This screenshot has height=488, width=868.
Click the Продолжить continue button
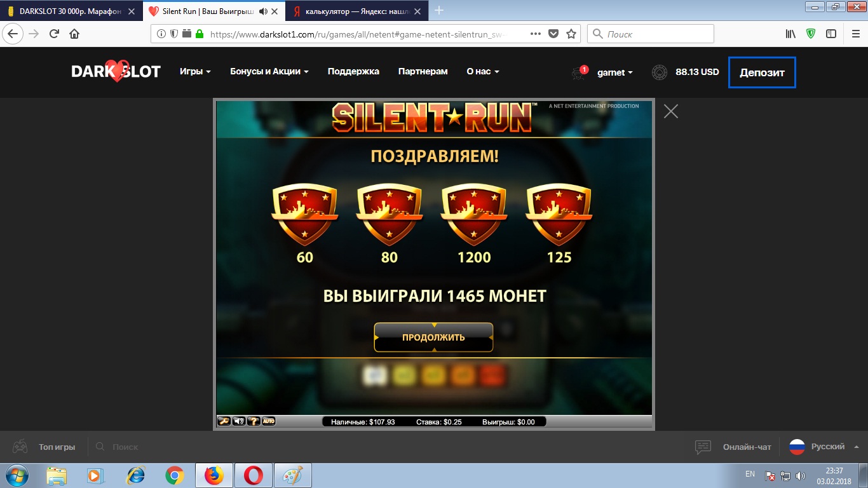433,337
